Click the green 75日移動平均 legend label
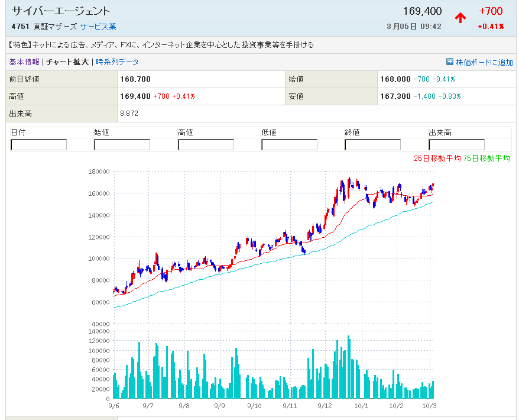 486,159
